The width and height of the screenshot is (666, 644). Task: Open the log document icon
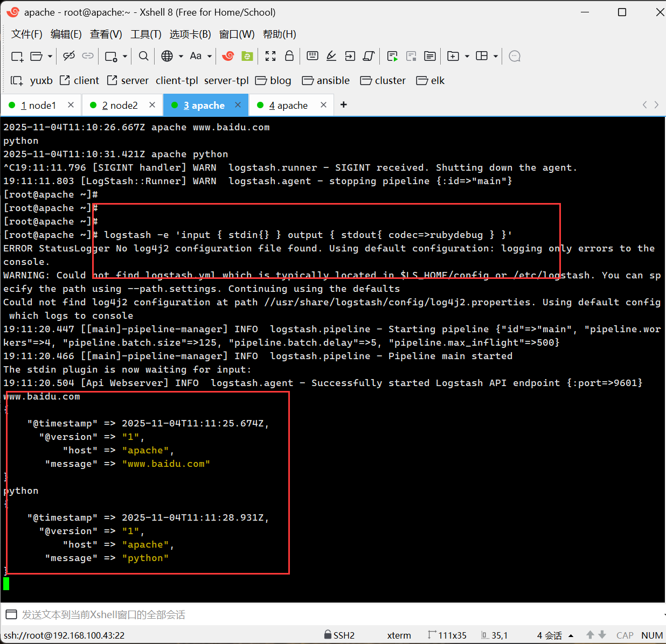[430, 56]
